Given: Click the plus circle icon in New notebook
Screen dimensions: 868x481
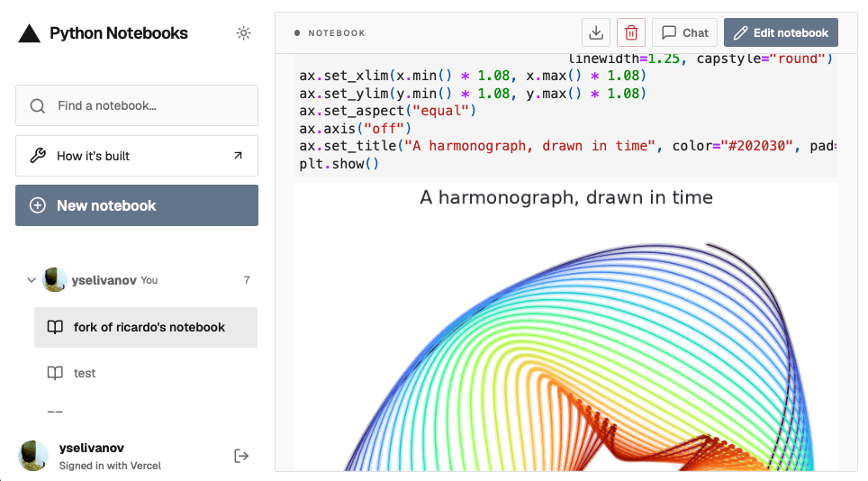Looking at the screenshot, I should pos(38,205).
